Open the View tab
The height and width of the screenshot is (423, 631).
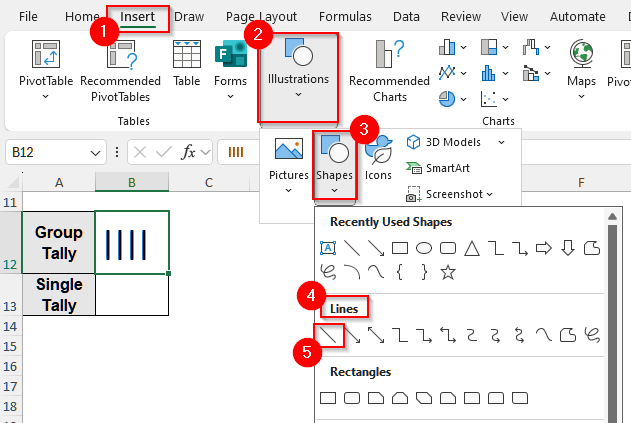coord(514,17)
